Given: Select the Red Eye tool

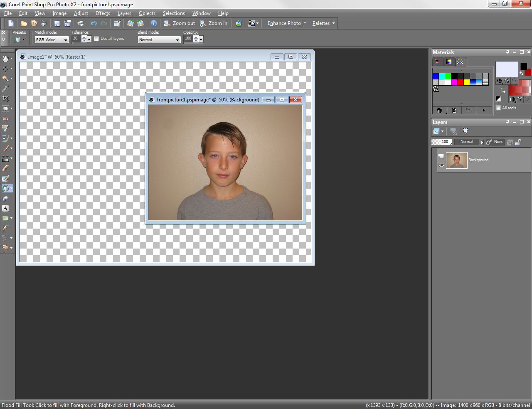Looking at the screenshot, I should pos(5,118).
